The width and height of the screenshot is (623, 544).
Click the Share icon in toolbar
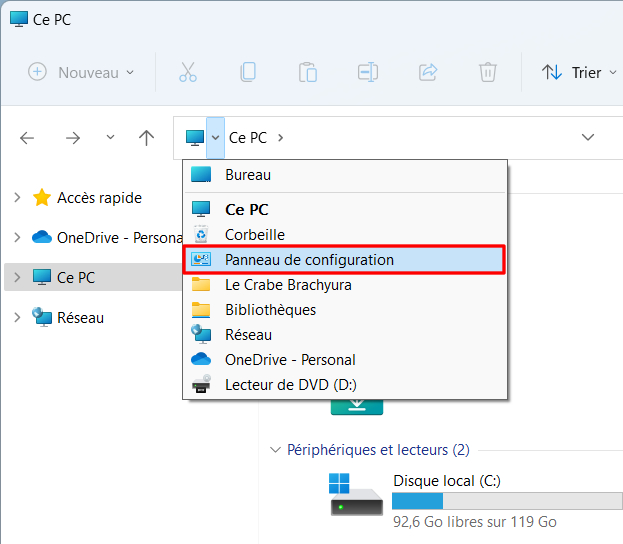428,72
